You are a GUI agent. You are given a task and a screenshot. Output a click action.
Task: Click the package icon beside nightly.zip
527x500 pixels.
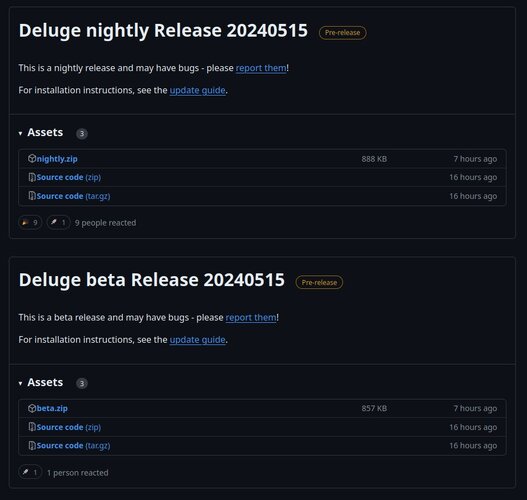click(32, 158)
